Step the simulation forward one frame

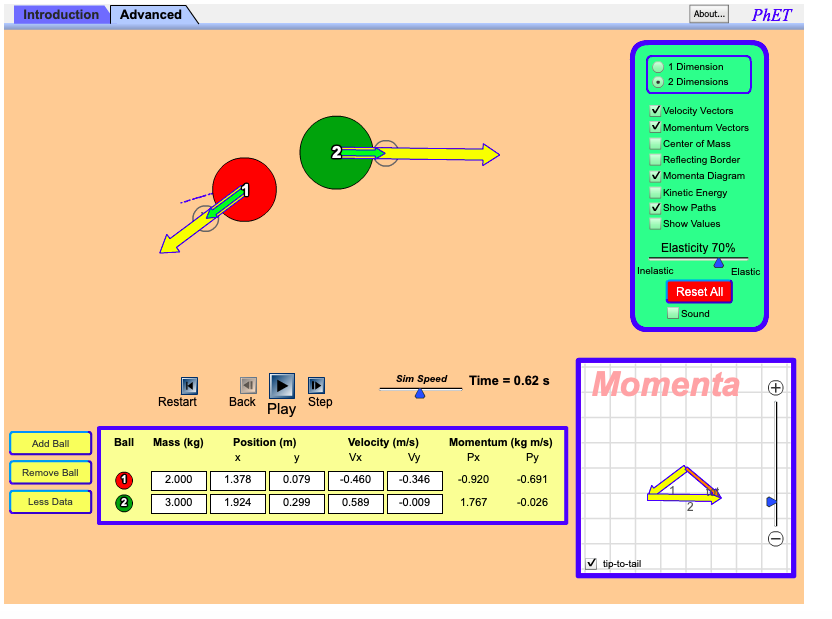pos(318,385)
